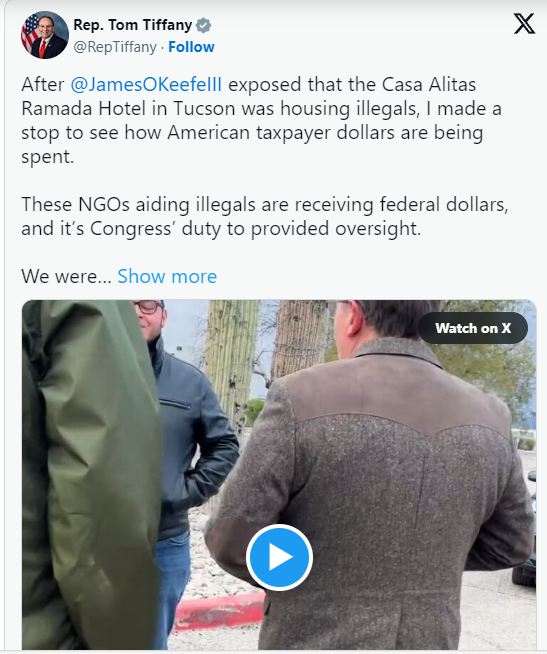The image size is (547, 654).
Task: Open the X logo link
Action: 524,23
